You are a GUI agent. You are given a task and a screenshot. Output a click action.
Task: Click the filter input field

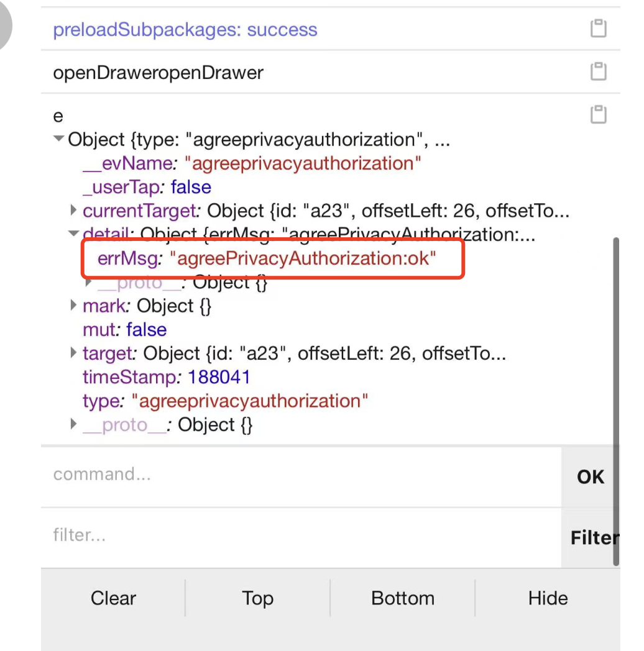298,535
